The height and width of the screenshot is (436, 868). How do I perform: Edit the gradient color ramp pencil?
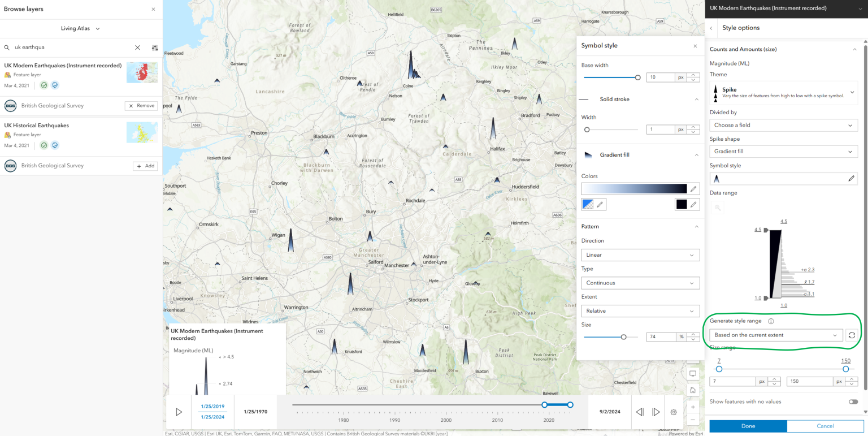693,189
